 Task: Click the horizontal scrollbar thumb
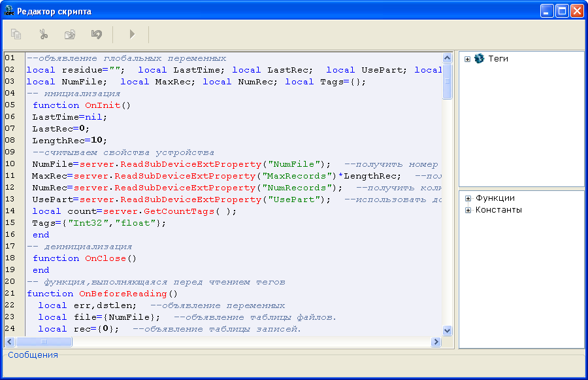[44, 342]
